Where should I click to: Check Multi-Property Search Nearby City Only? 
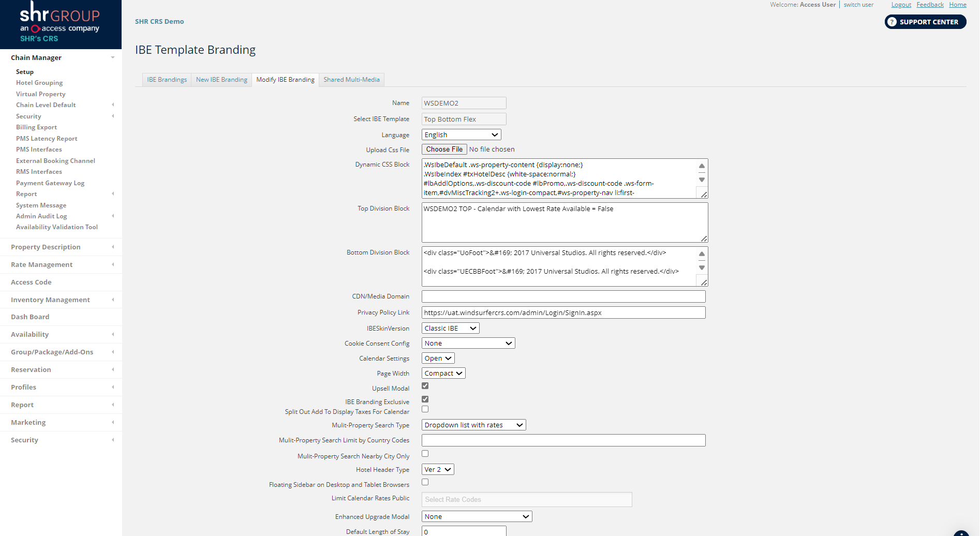[425, 454]
